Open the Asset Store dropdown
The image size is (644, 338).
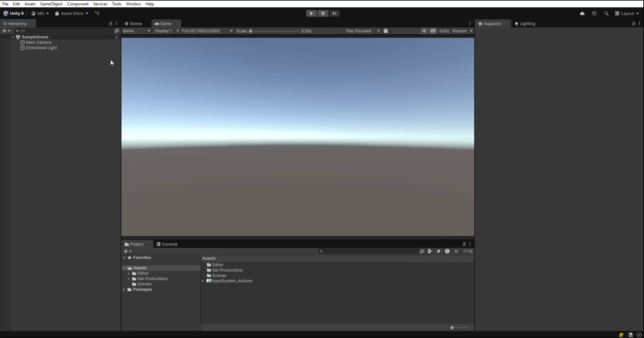[x=72, y=13]
